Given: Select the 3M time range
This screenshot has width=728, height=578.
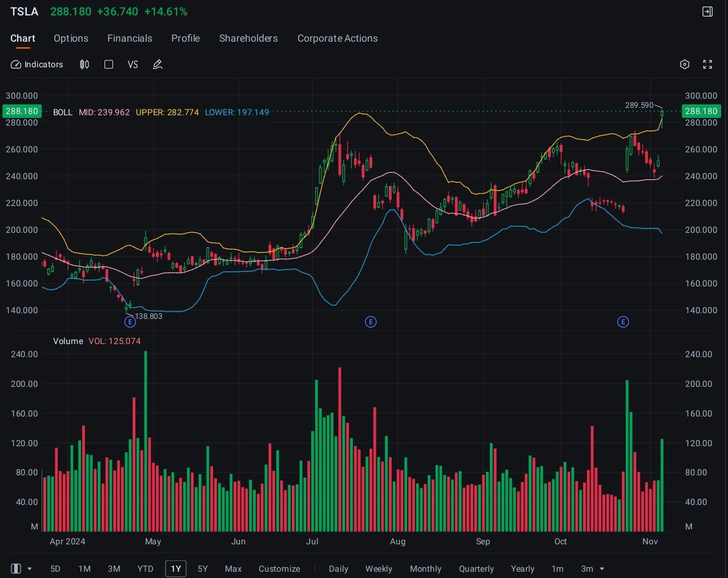Looking at the screenshot, I should pos(114,569).
